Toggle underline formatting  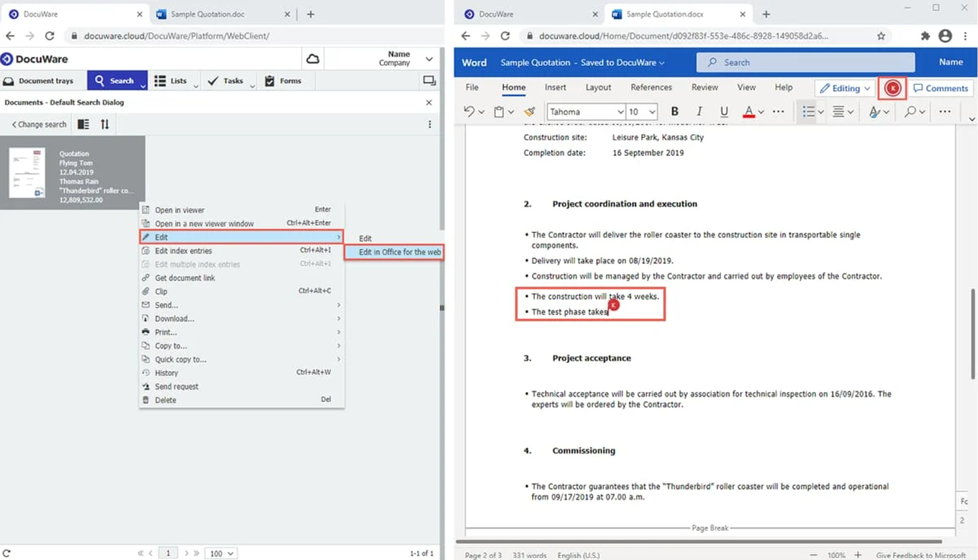(724, 111)
